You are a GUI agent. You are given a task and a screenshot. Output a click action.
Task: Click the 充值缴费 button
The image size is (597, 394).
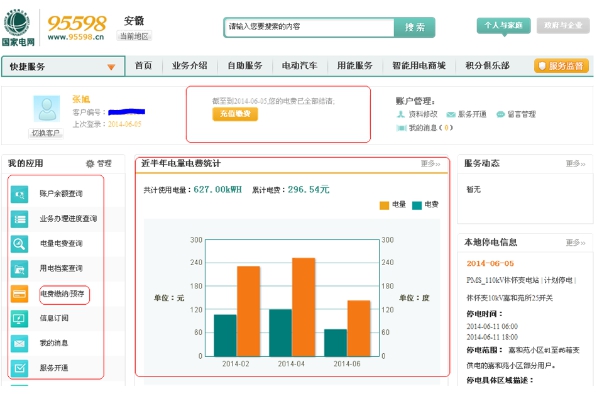coord(235,114)
